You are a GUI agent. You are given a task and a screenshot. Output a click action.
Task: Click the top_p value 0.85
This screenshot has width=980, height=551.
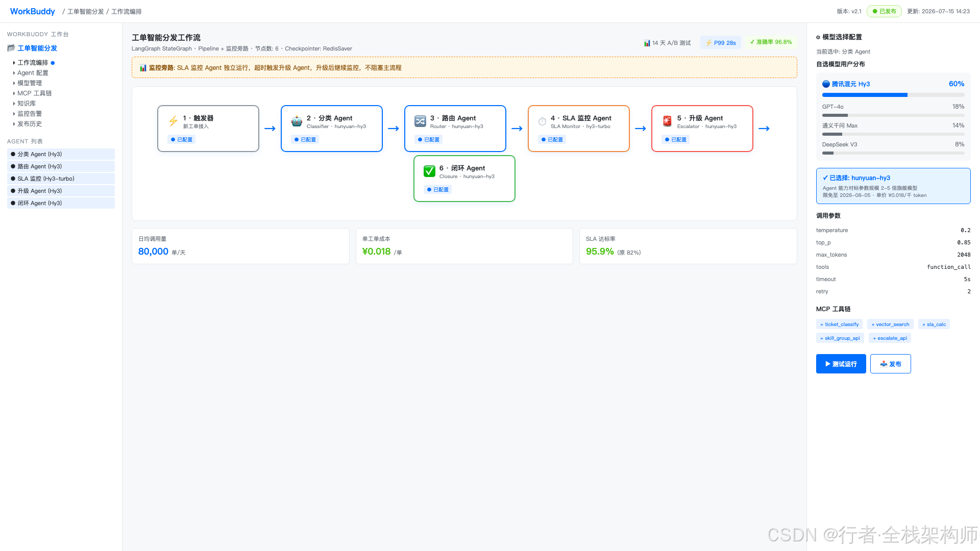click(x=964, y=243)
